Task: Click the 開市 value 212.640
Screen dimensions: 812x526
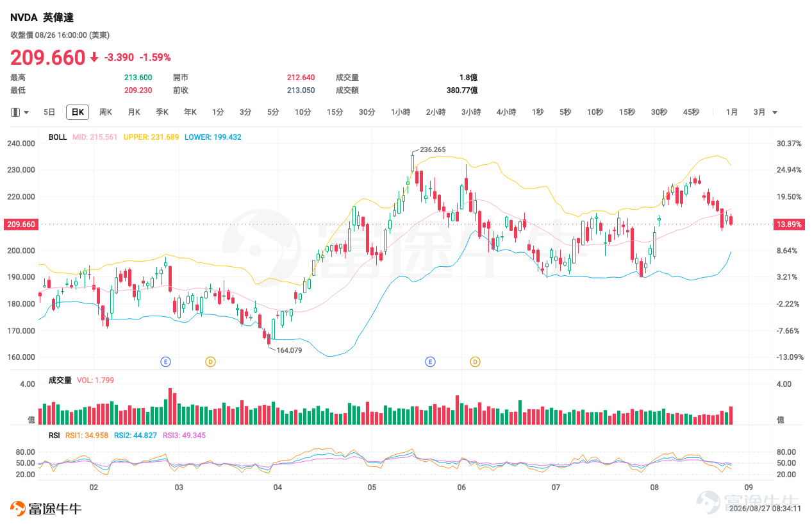Action: pos(301,78)
